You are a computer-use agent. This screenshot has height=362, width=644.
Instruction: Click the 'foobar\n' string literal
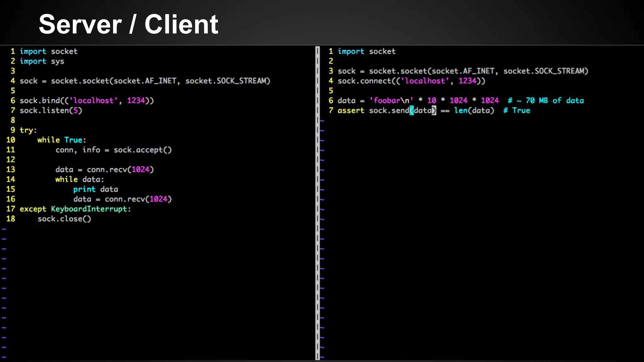tap(391, 101)
